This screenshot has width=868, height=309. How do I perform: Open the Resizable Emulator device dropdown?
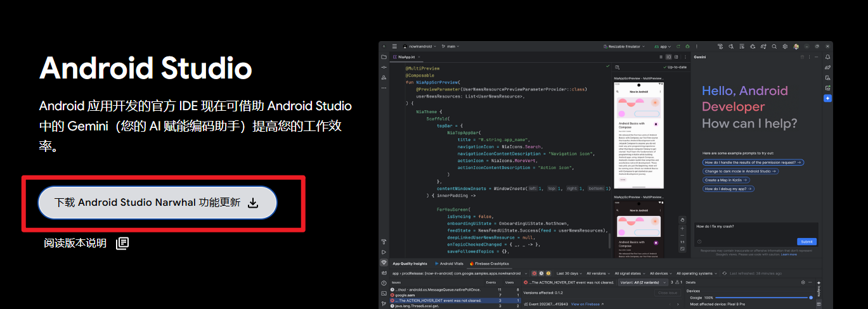click(624, 46)
